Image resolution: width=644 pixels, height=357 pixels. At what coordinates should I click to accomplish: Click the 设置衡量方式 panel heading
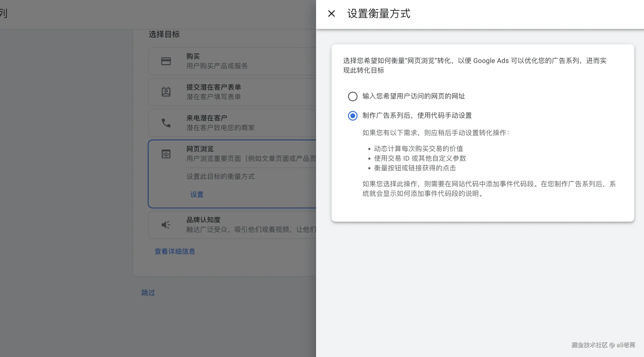pyautogui.click(x=378, y=14)
